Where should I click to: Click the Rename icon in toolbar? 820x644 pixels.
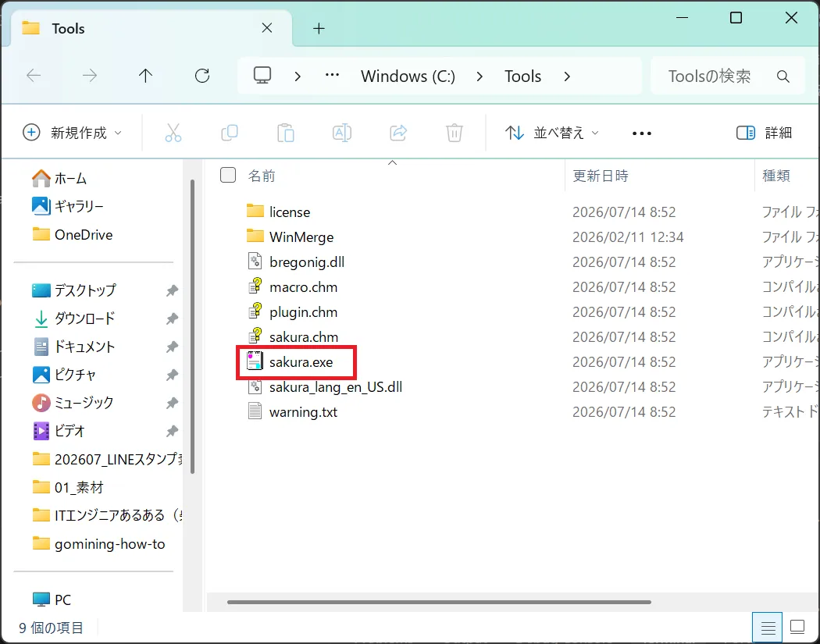342,133
